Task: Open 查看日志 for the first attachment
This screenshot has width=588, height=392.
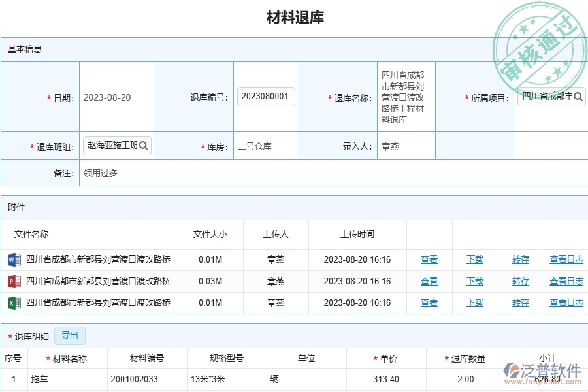Action: 566,259
